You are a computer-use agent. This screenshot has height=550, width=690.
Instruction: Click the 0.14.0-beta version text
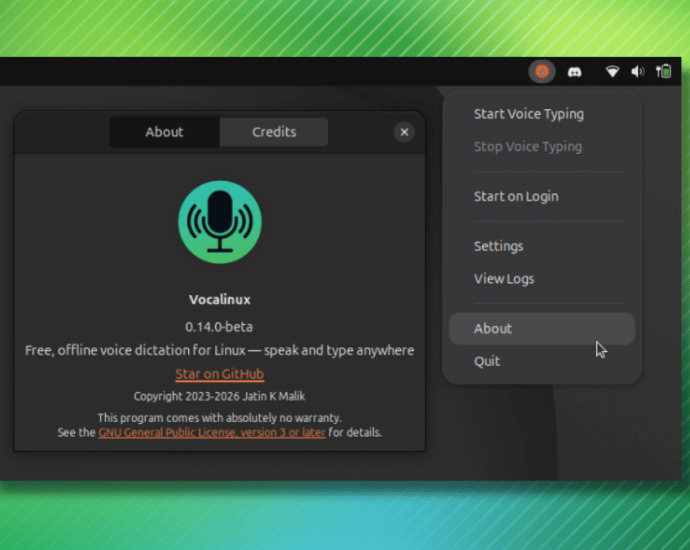pyautogui.click(x=219, y=327)
